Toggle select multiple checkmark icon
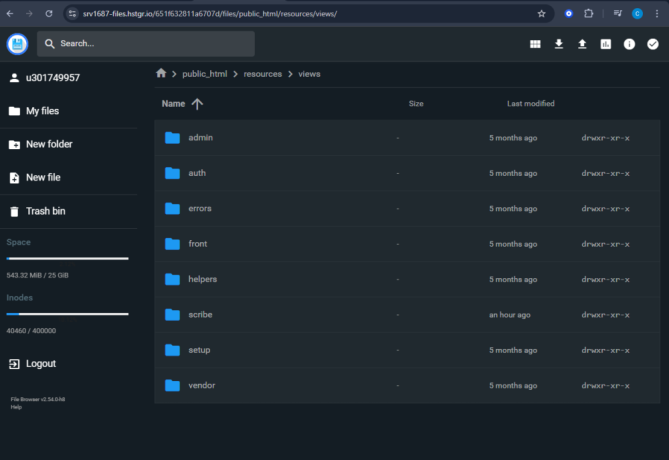This screenshot has width=669, height=460. (653, 44)
